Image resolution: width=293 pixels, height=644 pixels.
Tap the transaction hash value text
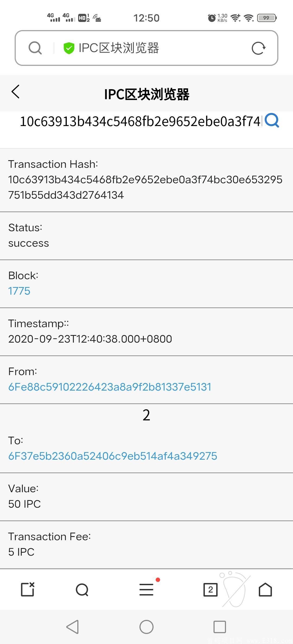point(145,187)
